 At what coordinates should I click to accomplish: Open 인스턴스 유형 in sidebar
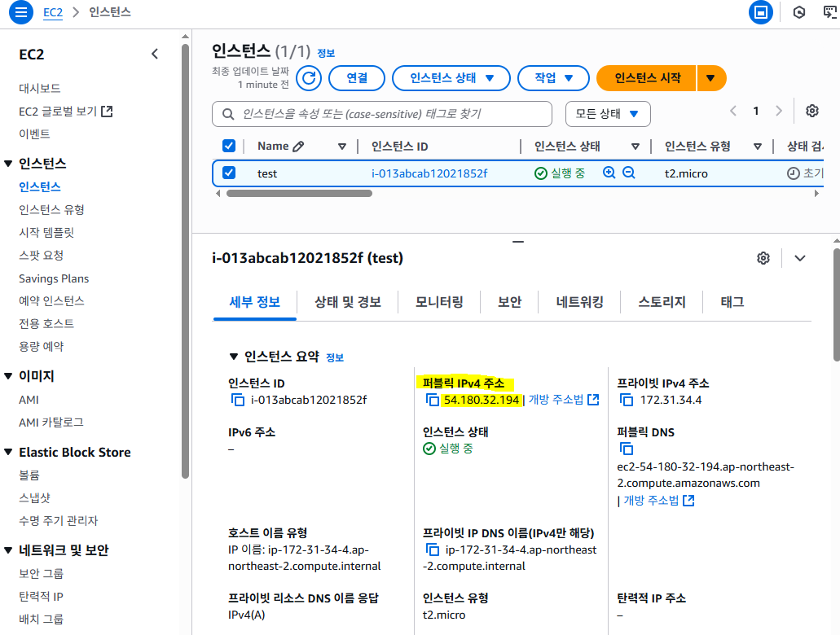51,210
